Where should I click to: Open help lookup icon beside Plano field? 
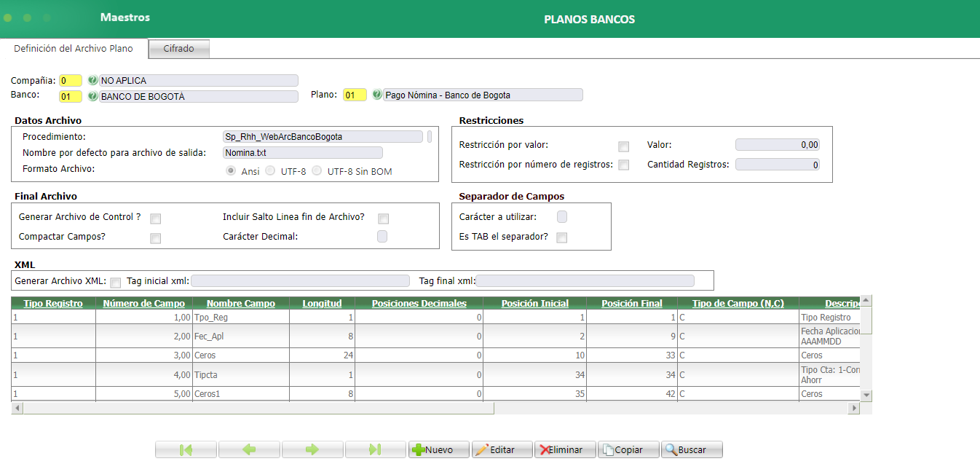click(377, 95)
